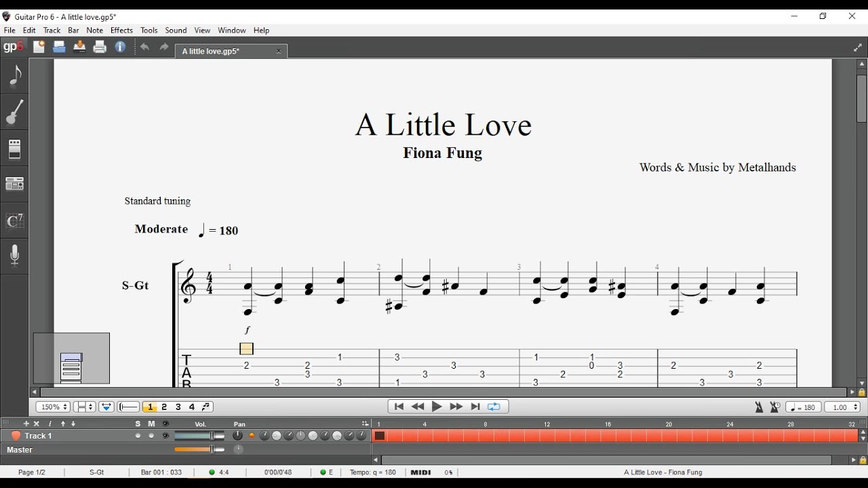Open the page layout view dropdown

tap(84, 407)
